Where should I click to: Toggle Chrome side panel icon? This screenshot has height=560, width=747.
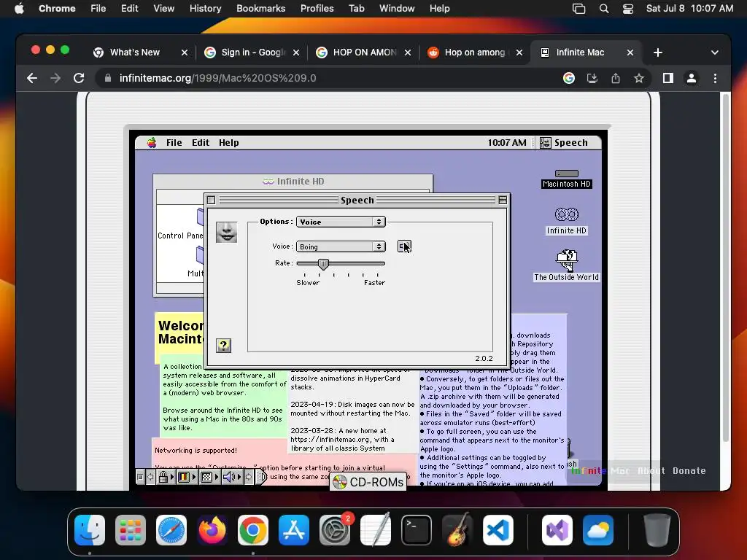pos(668,78)
